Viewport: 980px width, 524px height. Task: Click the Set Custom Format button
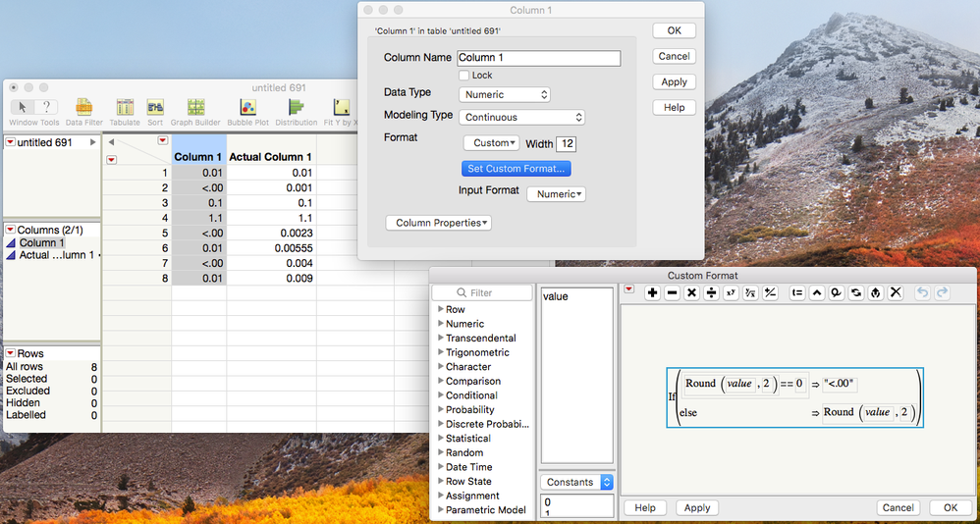coord(516,169)
